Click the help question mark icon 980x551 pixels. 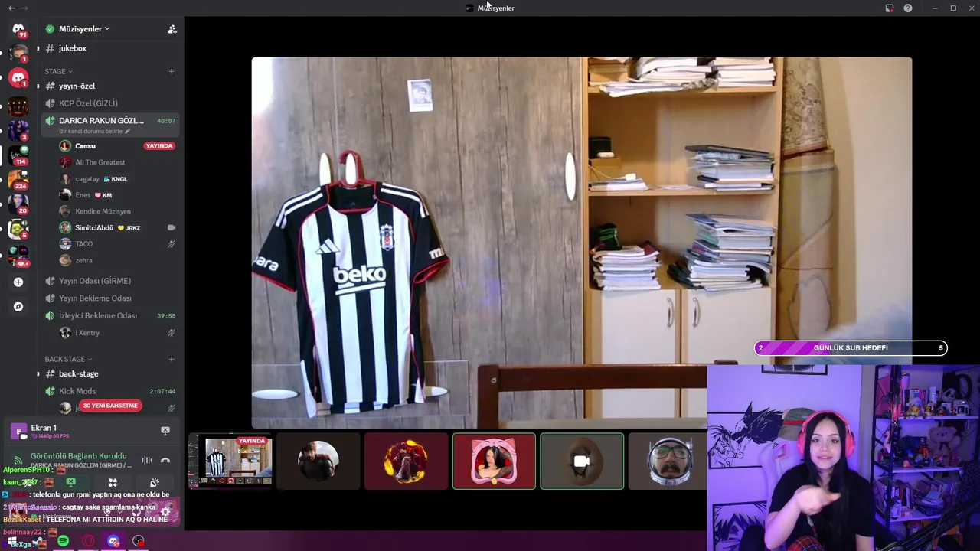click(908, 8)
